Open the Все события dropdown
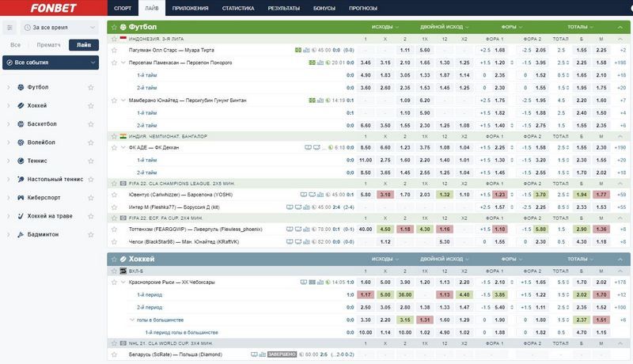Screen dimensions: 633x364 pos(51,63)
